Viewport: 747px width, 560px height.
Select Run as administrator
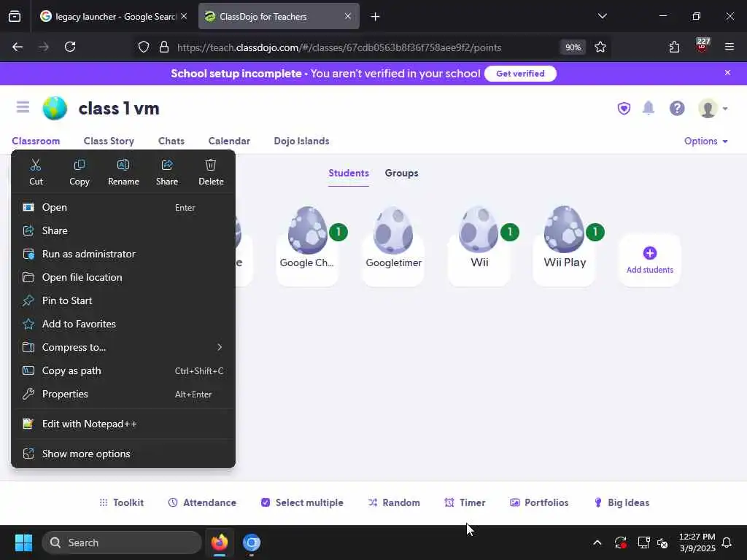[x=123, y=254]
